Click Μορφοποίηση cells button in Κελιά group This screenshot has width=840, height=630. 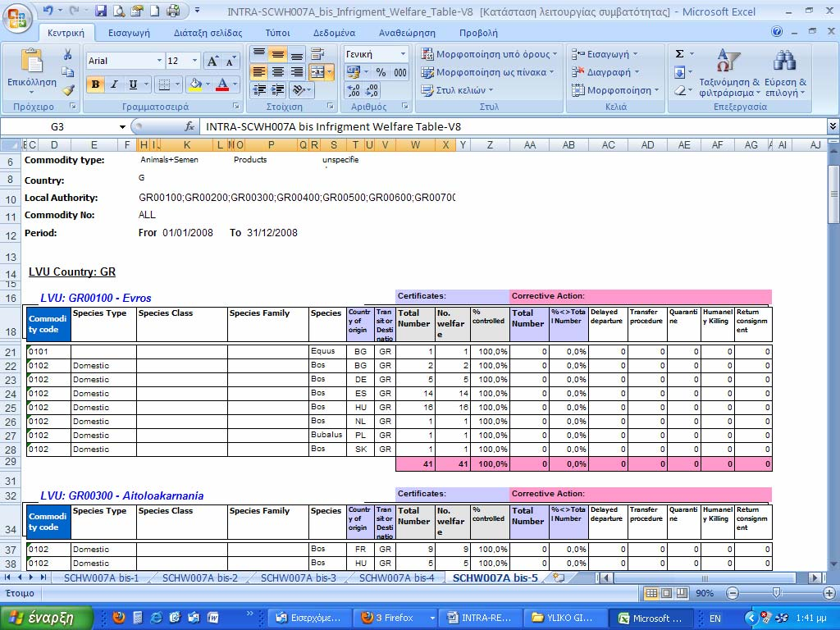(x=615, y=90)
